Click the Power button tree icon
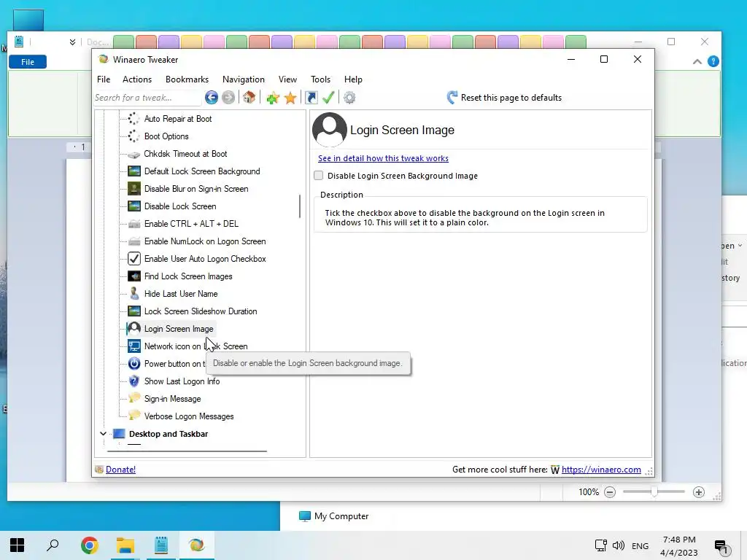 [x=134, y=364]
